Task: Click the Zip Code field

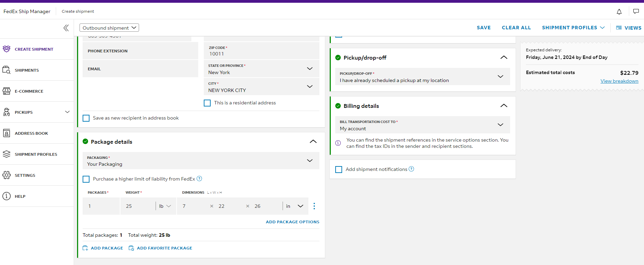Action: (x=262, y=51)
